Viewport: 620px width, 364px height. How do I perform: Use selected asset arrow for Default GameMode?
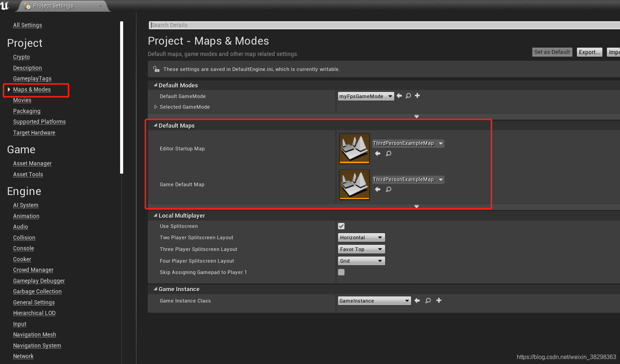(x=399, y=96)
